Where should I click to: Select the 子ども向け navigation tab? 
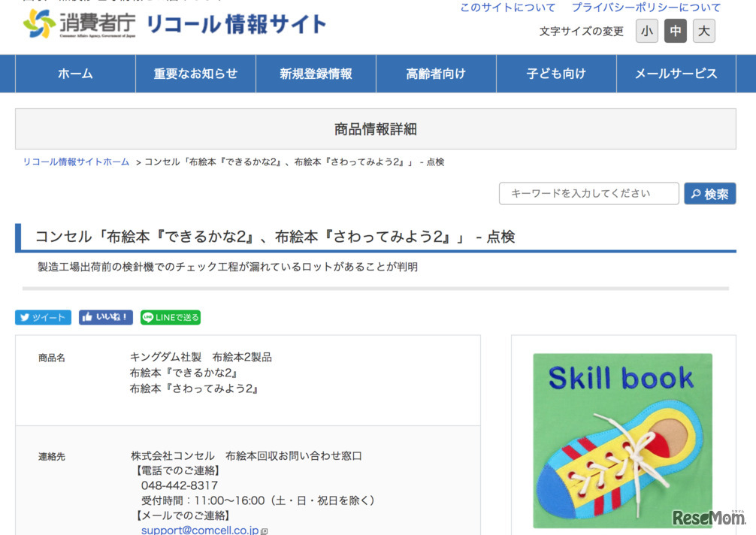pyautogui.click(x=556, y=73)
